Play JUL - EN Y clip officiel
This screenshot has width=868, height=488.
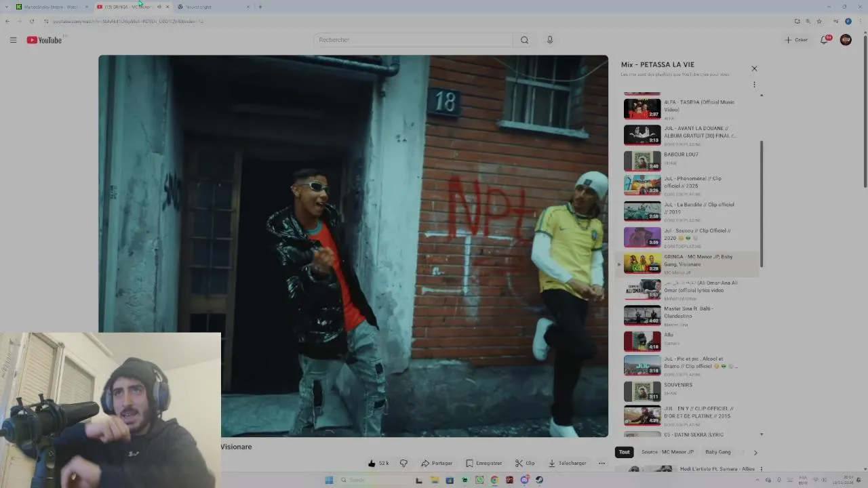[688, 415]
